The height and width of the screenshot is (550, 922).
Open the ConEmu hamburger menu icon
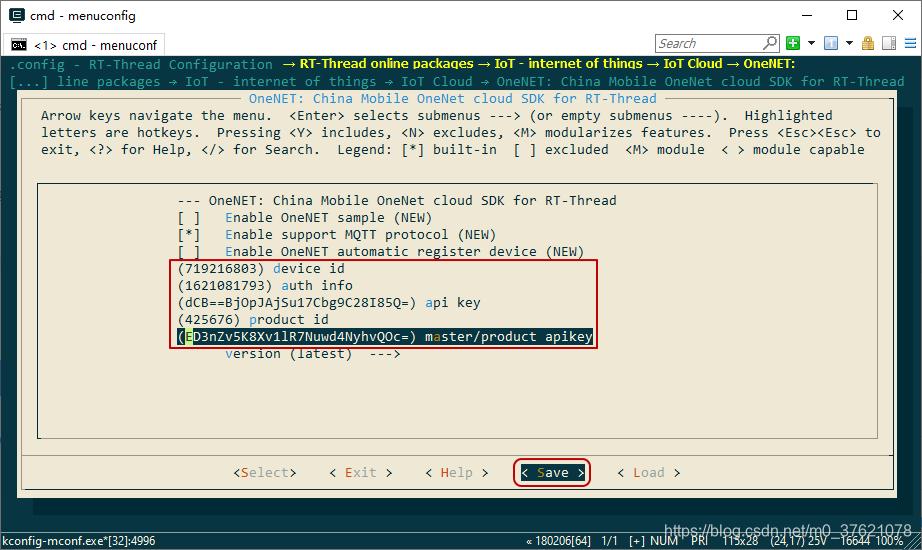(x=910, y=43)
